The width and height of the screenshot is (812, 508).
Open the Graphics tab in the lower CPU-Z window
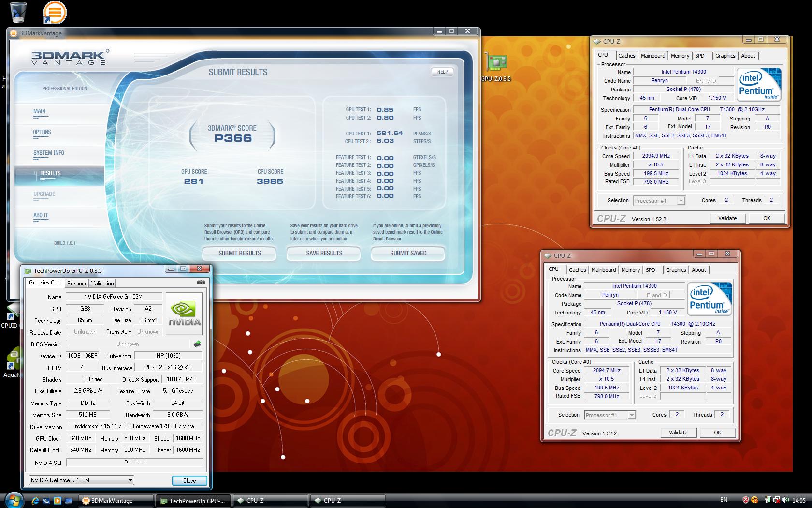pyautogui.click(x=676, y=270)
